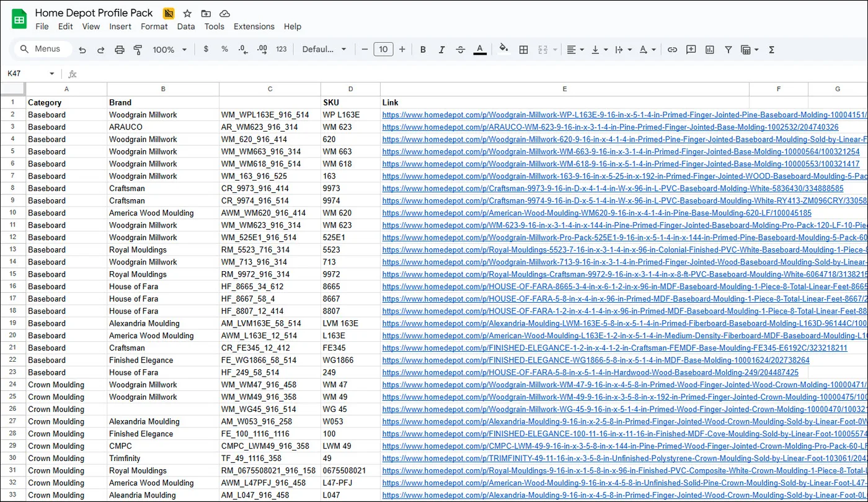Click the percent format icon

click(224, 49)
